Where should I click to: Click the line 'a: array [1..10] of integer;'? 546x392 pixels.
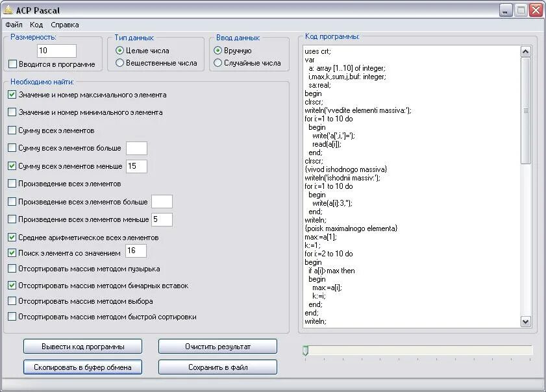[x=347, y=68]
